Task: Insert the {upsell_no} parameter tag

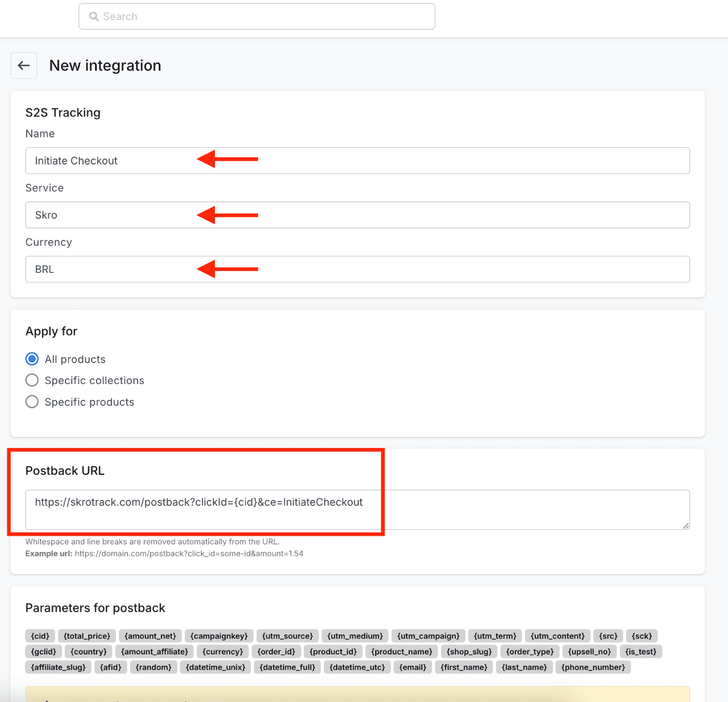Action: click(x=589, y=652)
